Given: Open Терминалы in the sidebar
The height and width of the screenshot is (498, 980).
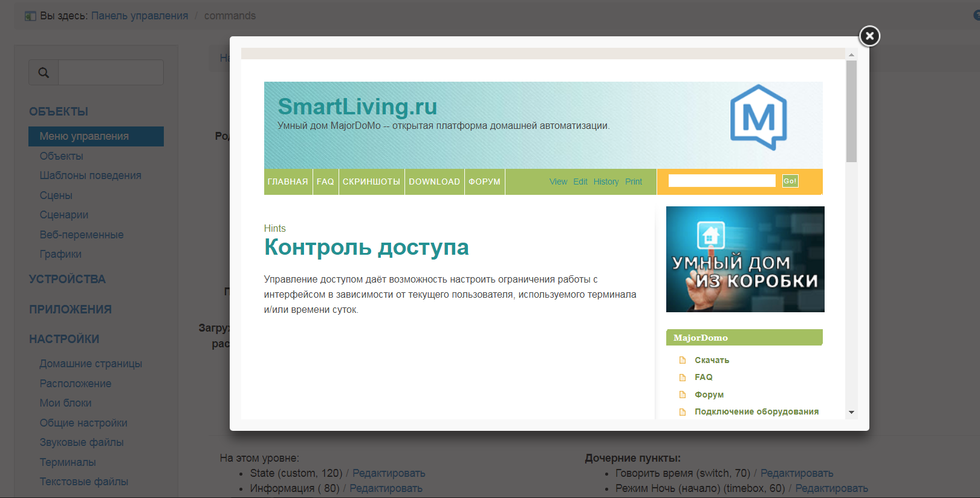Looking at the screenshot, I should pos(68,462).
